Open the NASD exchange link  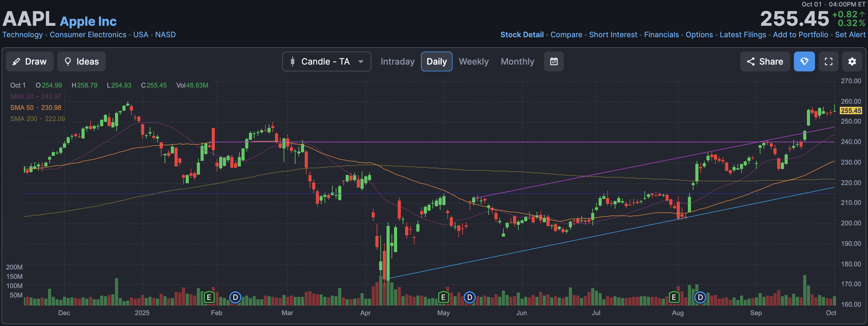165,35
